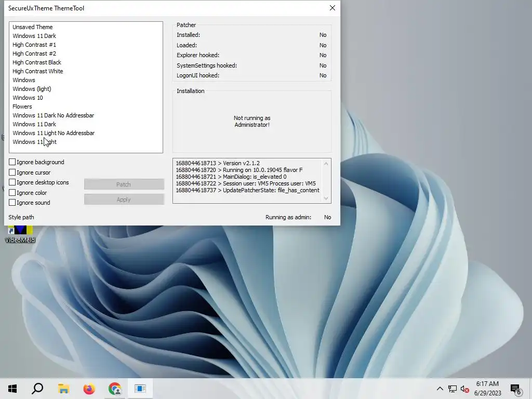Click 'Not running as Administrator!' message
Image resolution: width=532 pixels, height=399 pixels.
point(252,121)
